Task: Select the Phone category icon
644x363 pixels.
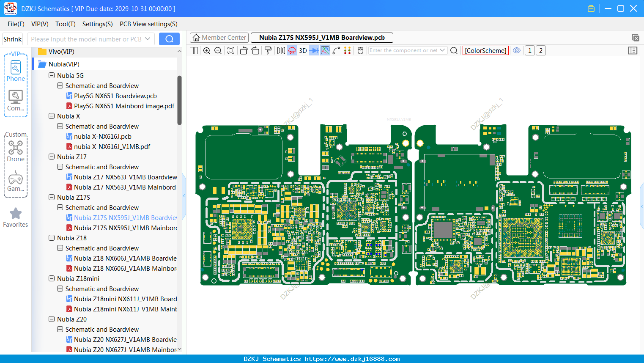Action: tap(16, 71)
